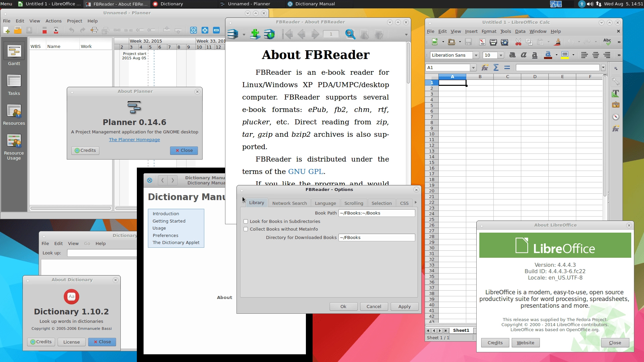The height and width of the screenshot is (362, 644).
Task: Click Export as PDF icon in Calc
Action: 482,42
